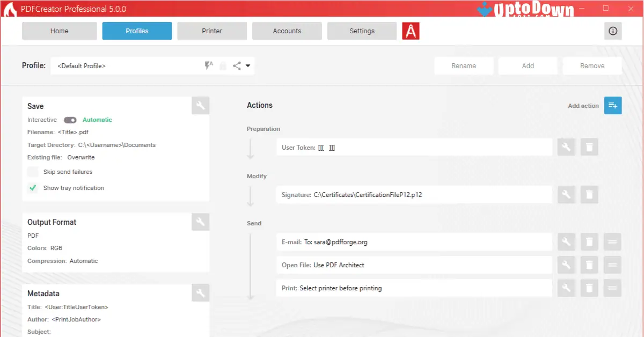The height and width of the screenshot is (337, 644).
Task: Open the profile selector dropdown arrow
Action: pos(248,65)
